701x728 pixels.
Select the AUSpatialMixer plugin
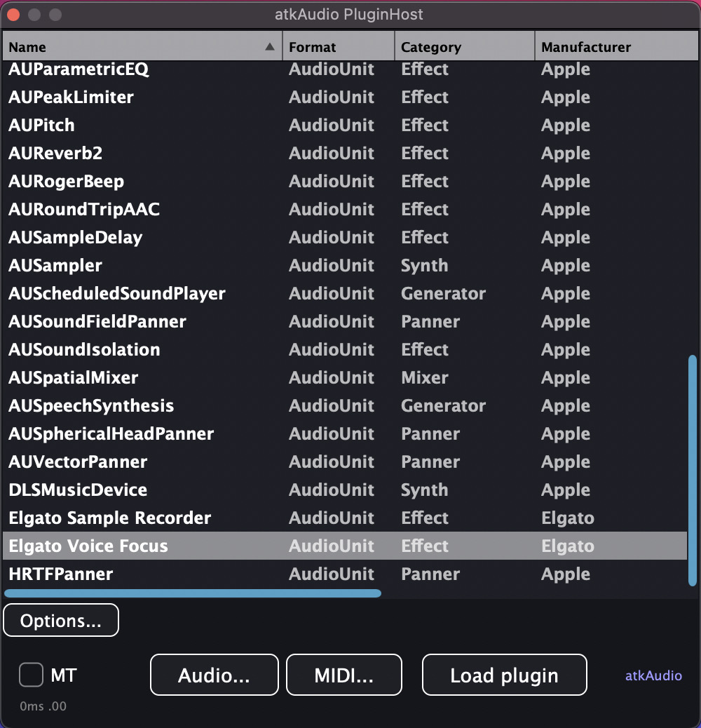(74, 378)
